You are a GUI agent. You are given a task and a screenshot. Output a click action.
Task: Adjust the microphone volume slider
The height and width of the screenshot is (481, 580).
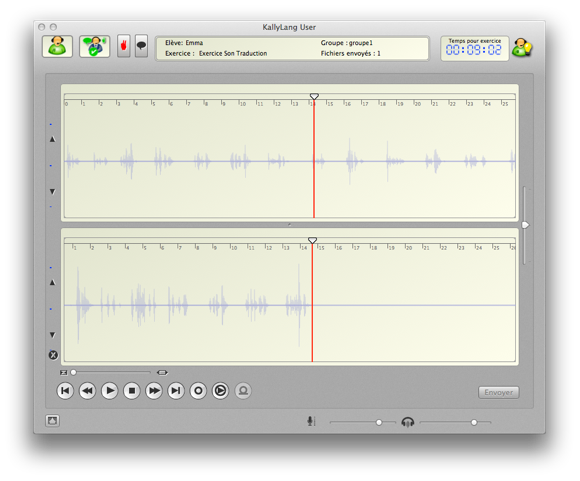coord(379,422)
